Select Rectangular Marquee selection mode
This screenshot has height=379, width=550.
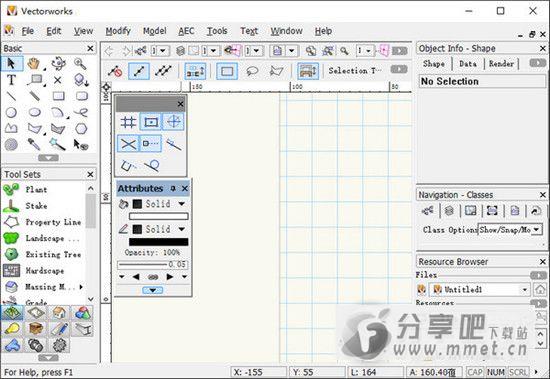point(227,71)
